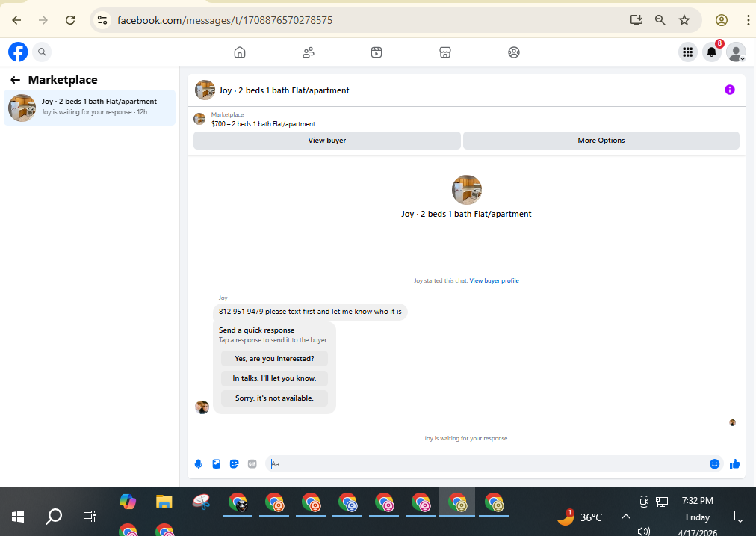Viewport: 756px width, 536px height.
Task: Click the Facebook logo
Action: [18, 52]
